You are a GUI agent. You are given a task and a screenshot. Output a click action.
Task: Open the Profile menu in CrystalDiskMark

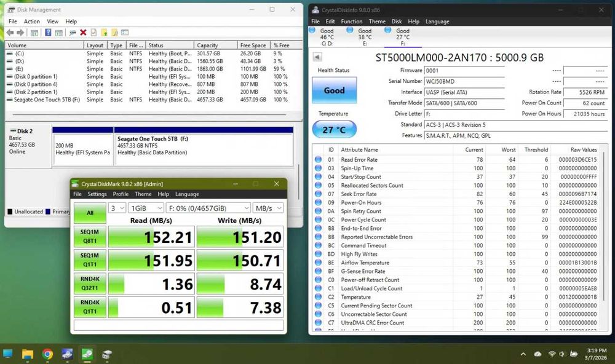click(121, 194)
